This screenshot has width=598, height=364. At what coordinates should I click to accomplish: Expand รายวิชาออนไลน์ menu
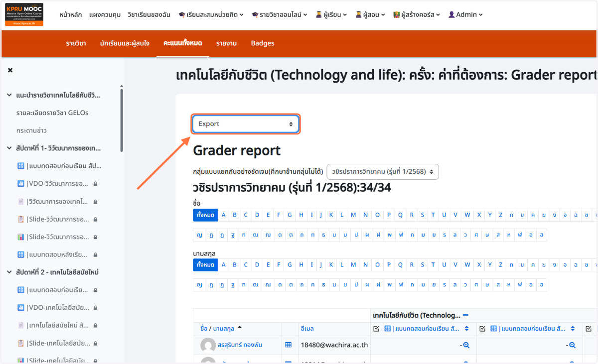280,15
